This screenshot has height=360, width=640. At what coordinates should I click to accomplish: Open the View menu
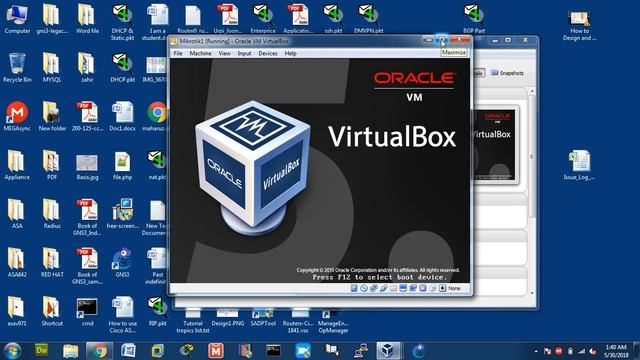pyautogui.click(x=224, y=53)
